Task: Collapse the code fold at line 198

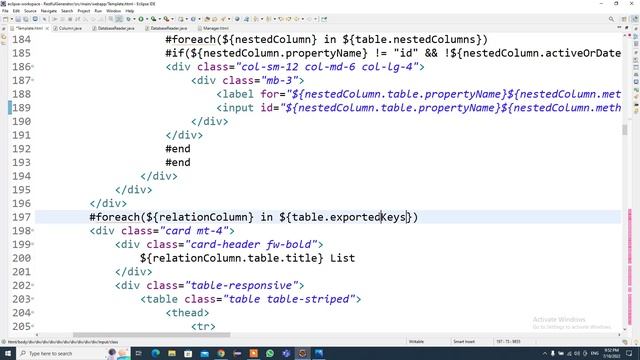Action: (33, 231)
